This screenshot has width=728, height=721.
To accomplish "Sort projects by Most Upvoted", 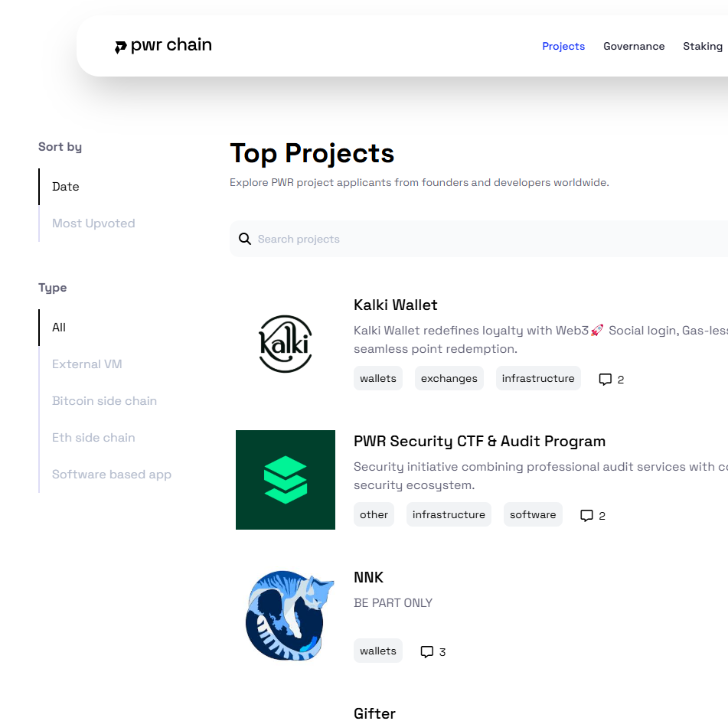I will [x=93, y=223].
